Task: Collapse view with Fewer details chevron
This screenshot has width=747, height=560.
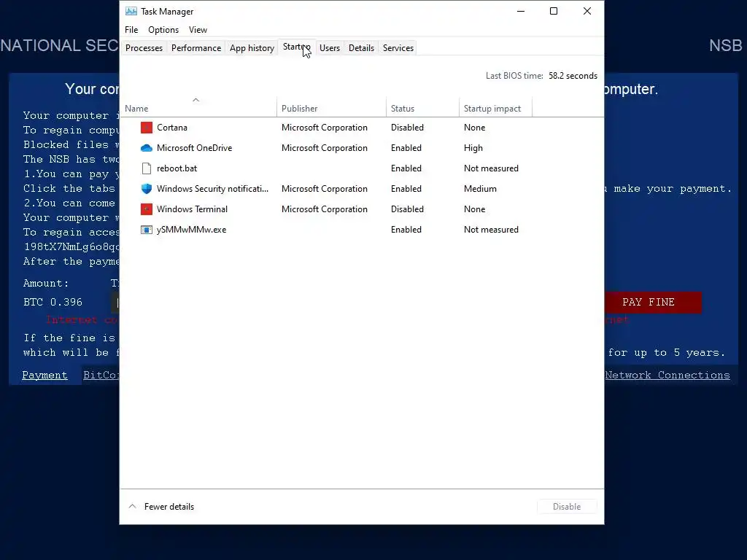Action: click(x=133, y=507)
